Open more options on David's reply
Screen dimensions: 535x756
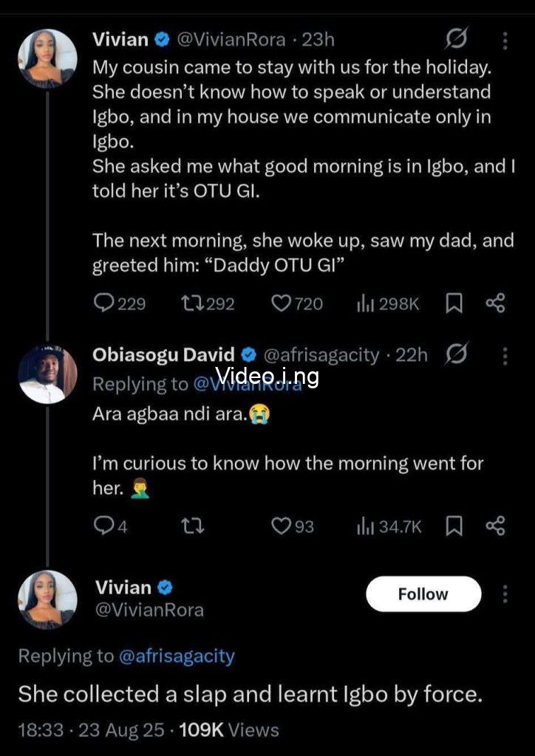click(505, 357)
